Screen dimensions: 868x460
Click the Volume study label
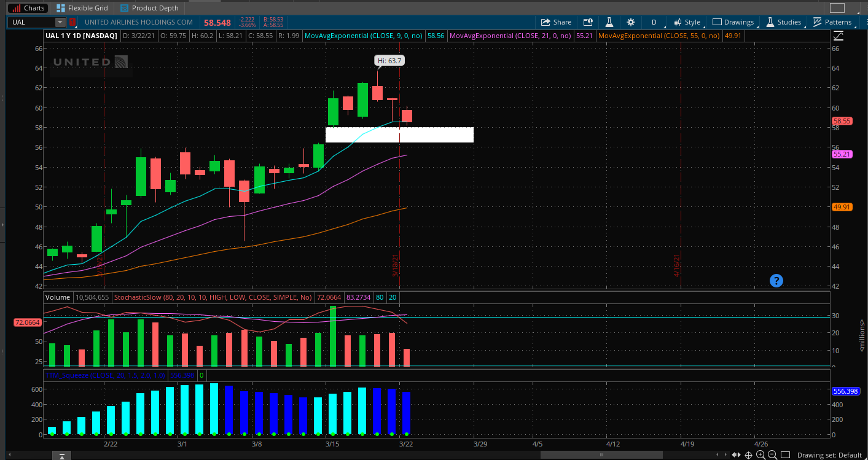click(57, 297)
